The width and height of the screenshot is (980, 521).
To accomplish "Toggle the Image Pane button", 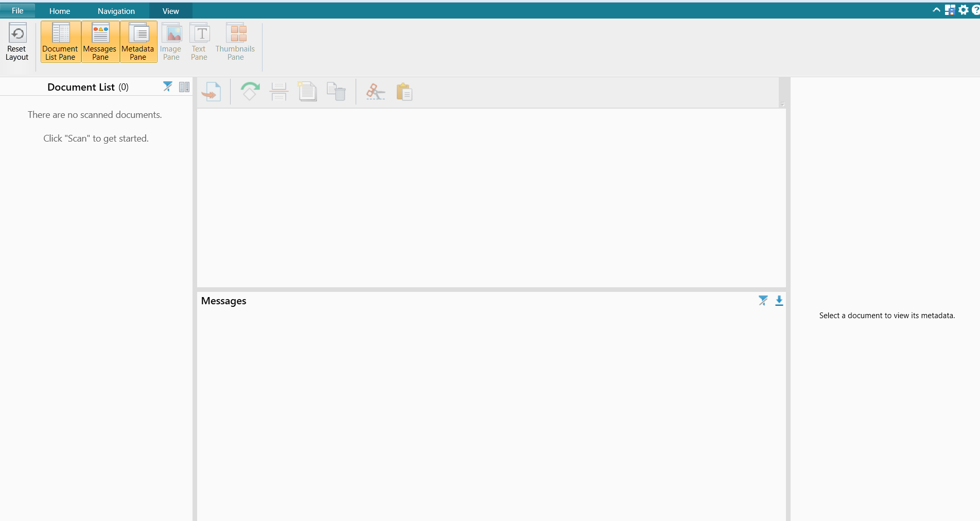I will pyautogui.click(x=171, y=42).
